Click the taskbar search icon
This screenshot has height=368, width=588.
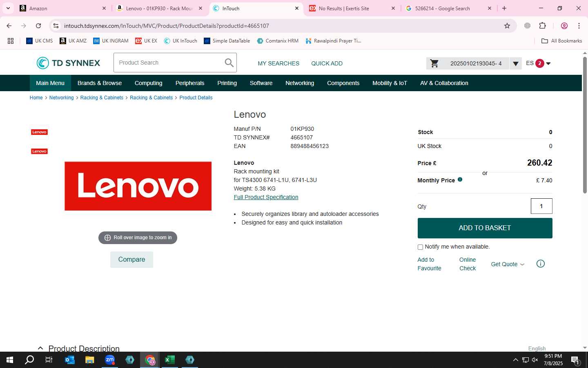pos(29,360)
